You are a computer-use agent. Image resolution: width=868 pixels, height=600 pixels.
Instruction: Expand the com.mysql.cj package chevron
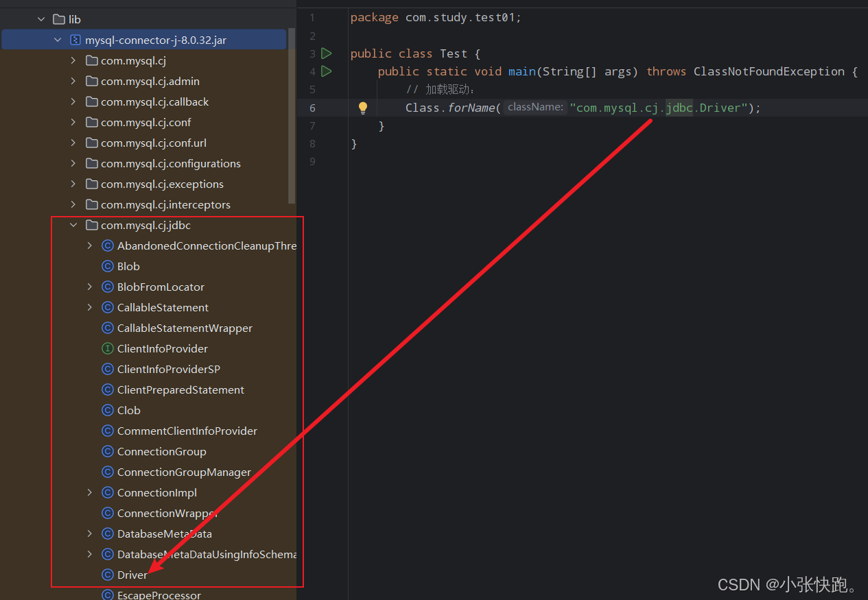coord(73,60)
